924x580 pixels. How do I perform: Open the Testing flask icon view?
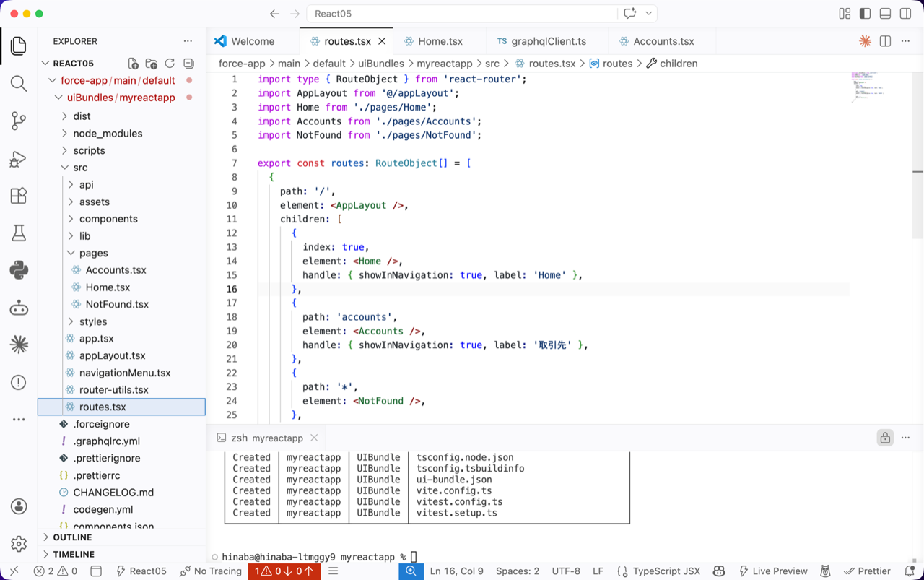pos(19,233)
